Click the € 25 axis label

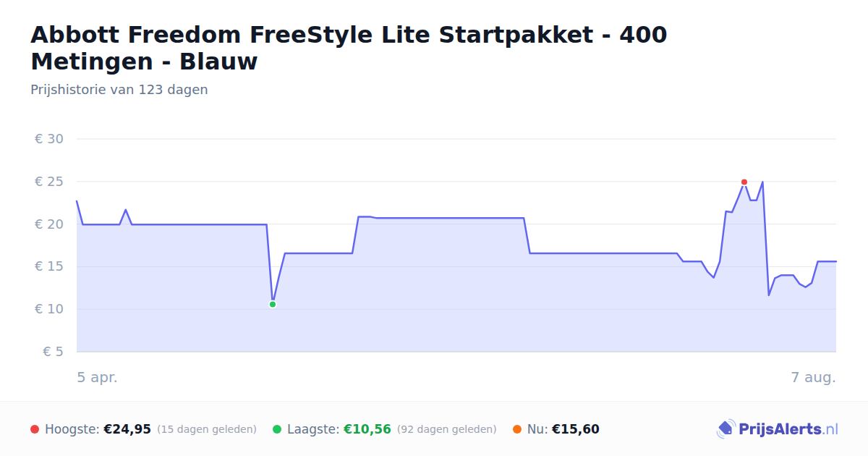click(x=49, y=182)
